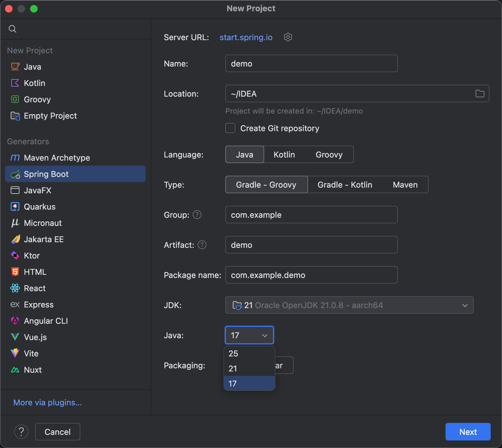Set Language to Groovy
The image size is (502, 448).
tap(329, 154)
